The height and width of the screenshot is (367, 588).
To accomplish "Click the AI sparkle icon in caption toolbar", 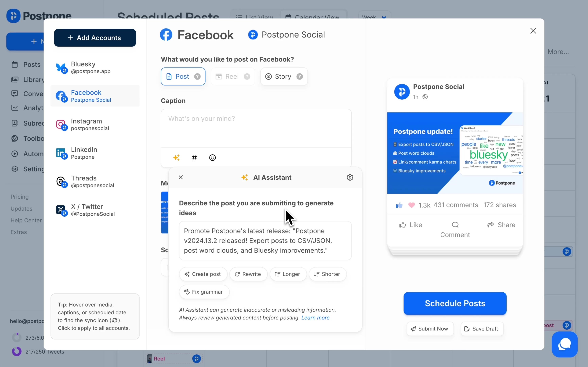I will 177,158.
